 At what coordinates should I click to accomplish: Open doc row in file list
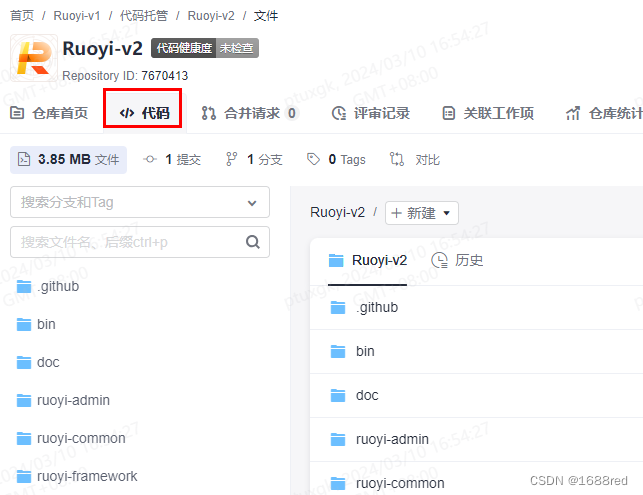tap(476, 395)
